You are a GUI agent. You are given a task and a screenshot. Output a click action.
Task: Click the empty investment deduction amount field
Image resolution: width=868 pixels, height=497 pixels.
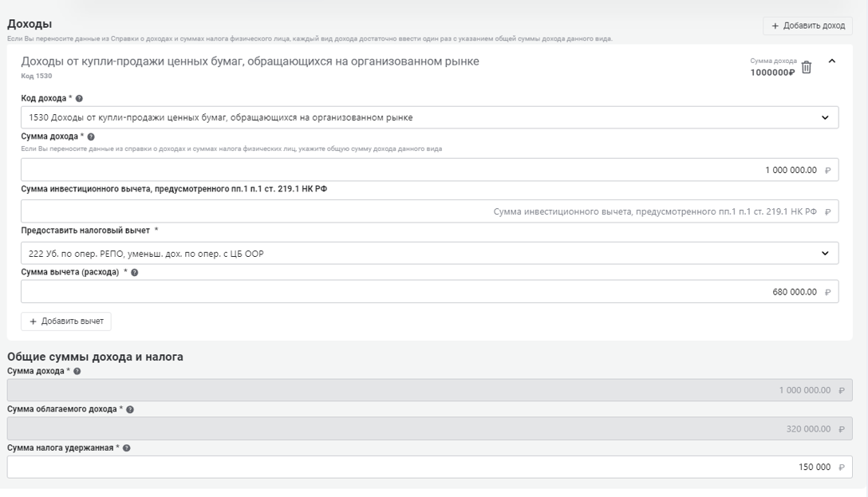429,211
